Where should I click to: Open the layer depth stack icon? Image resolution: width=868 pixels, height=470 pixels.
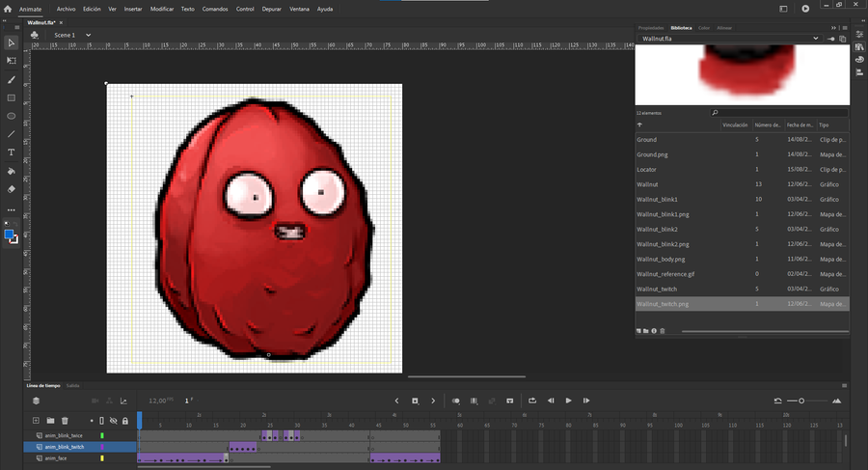pos(36,401)
